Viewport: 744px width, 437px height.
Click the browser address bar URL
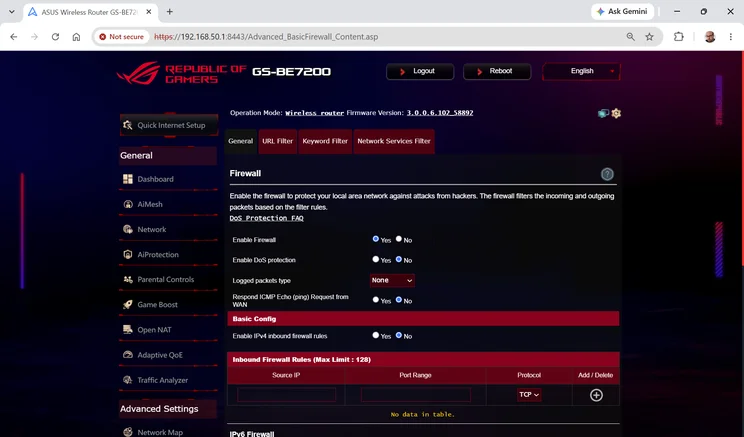tap(266, 37)
